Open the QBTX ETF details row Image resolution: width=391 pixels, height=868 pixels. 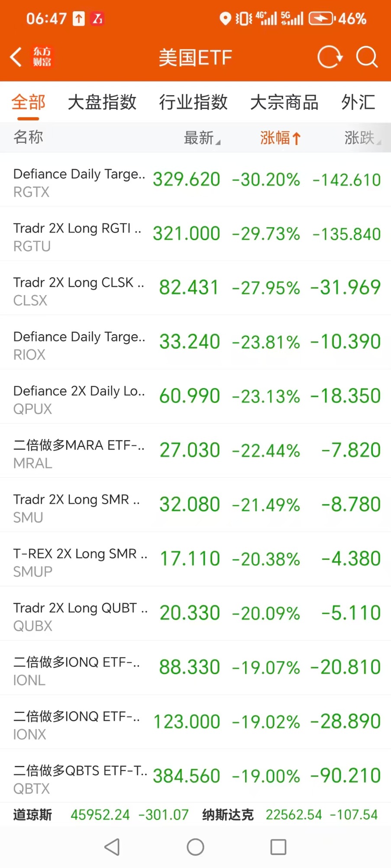(195, 776)
